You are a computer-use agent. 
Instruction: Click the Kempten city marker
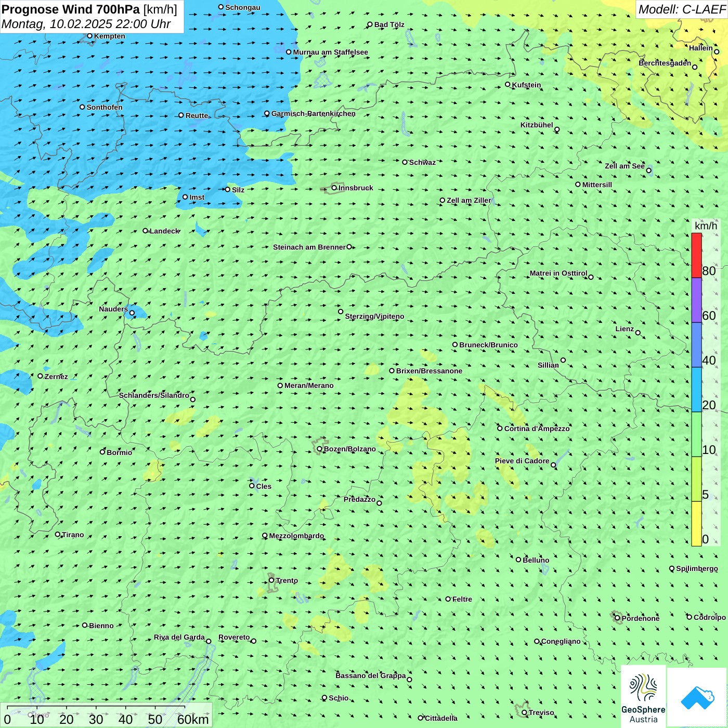[x=89, y=36]
